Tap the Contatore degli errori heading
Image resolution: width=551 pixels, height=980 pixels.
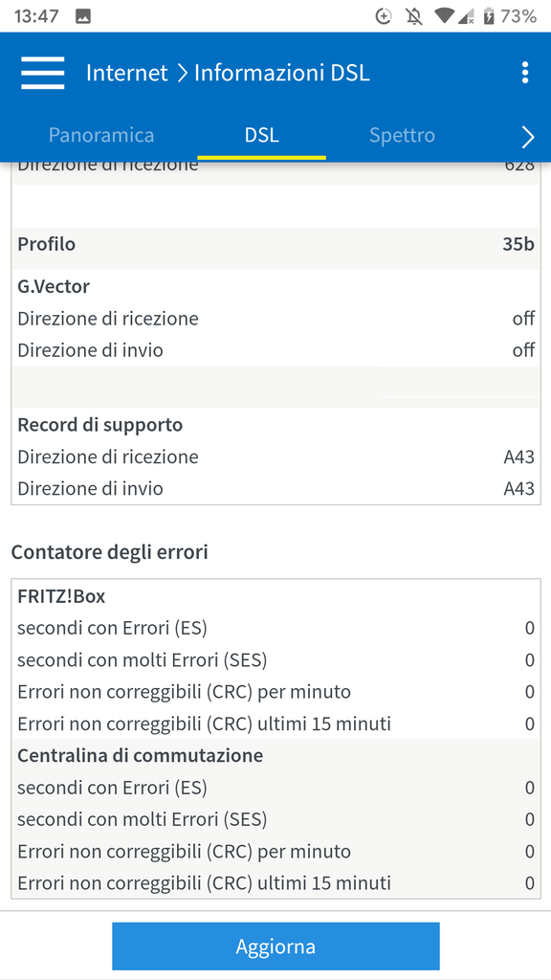pyautogui.click(x=110, y=552)
